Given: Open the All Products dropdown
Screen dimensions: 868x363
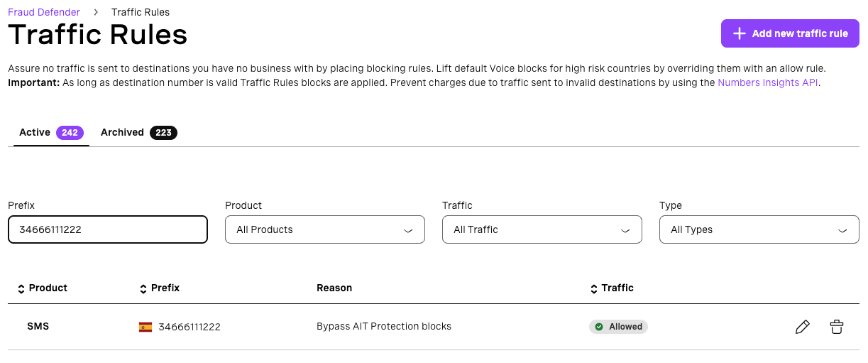Looking at the screenshot, I should tap(324, 229).
